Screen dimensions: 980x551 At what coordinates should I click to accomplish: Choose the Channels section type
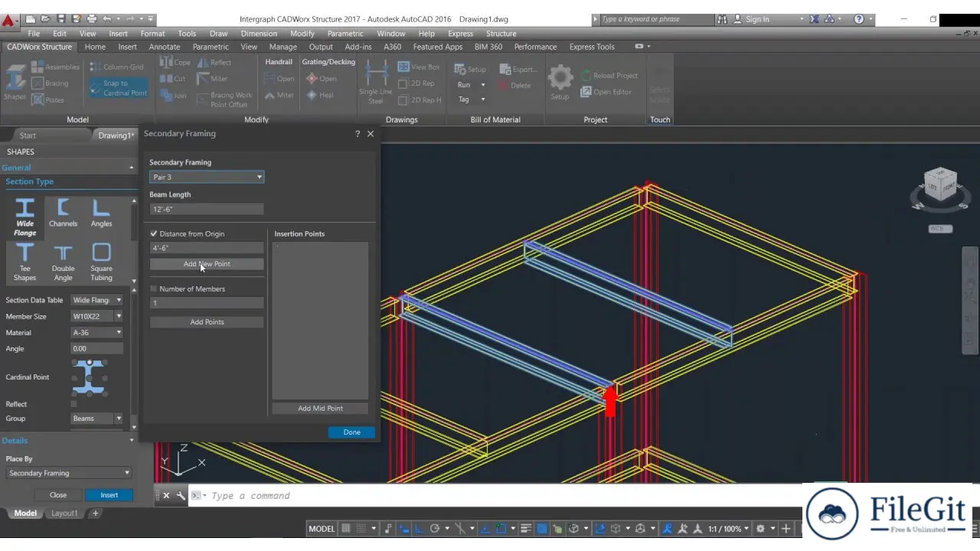coord(63,213)
